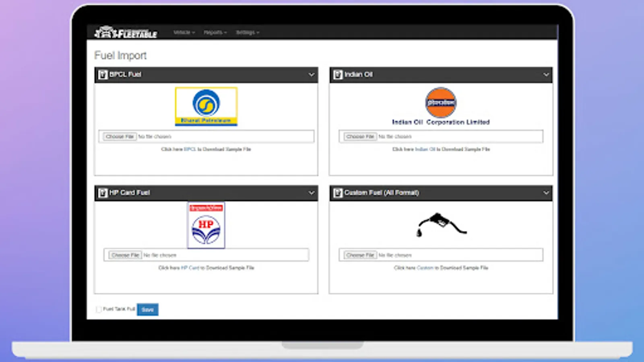
Task: Collapse the HP Card Fuel panel chevron
Action: coord(311,193)
